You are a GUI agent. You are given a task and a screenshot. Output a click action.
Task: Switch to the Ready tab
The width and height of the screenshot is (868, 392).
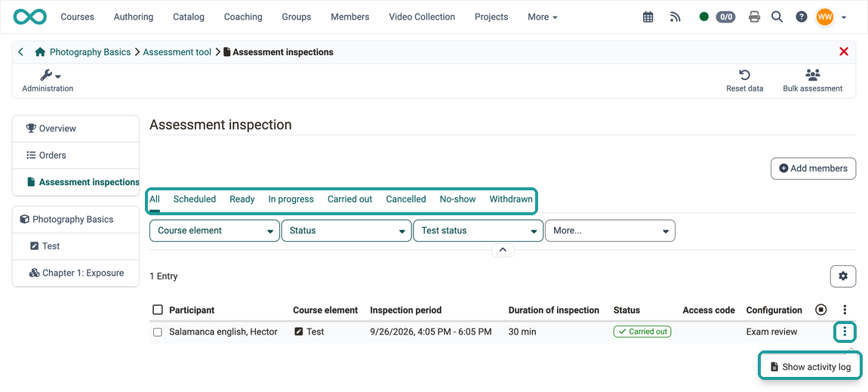tap(242, 199)
